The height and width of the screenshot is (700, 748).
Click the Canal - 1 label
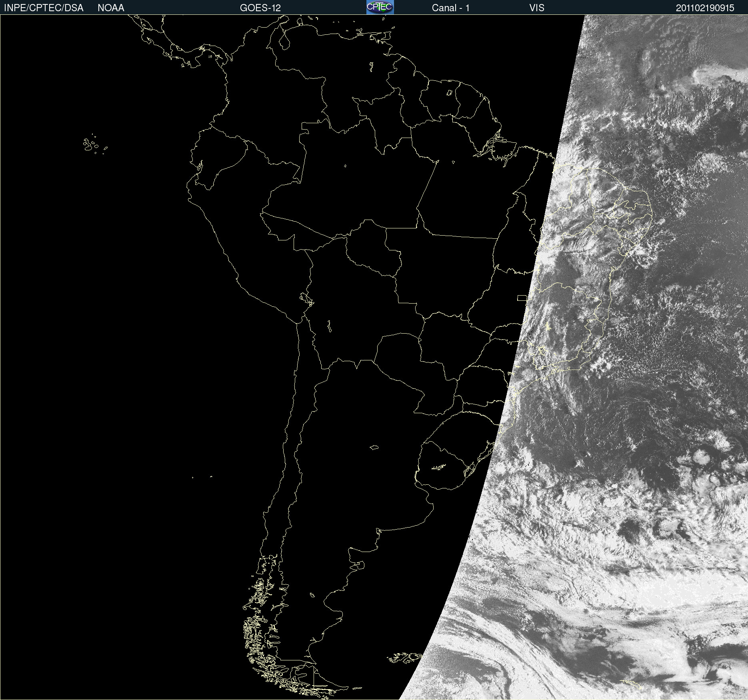tap(451, 8)
